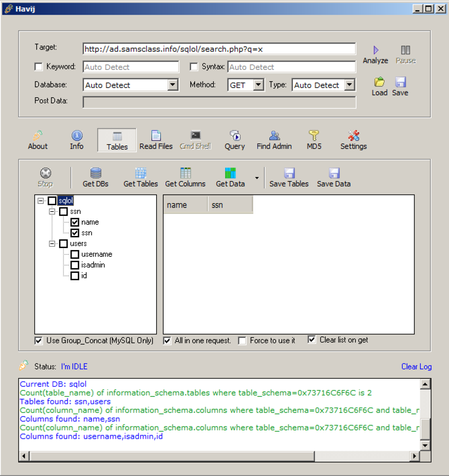Click the Save Tables icon

(289, 173)
